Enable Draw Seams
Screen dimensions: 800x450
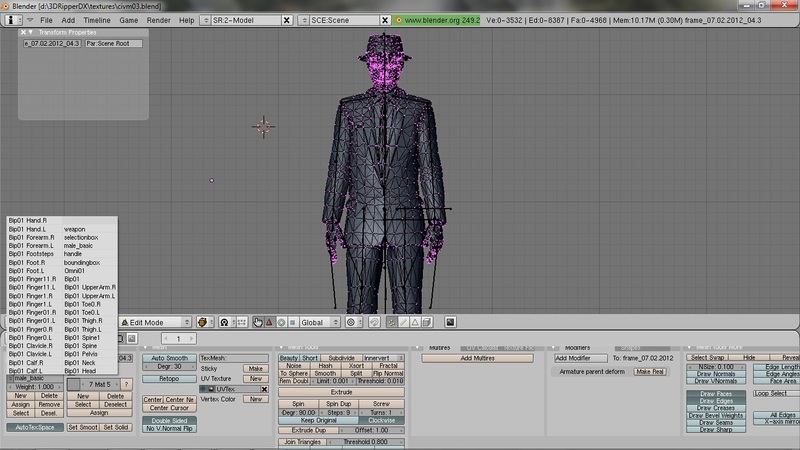tap(716, 422)
